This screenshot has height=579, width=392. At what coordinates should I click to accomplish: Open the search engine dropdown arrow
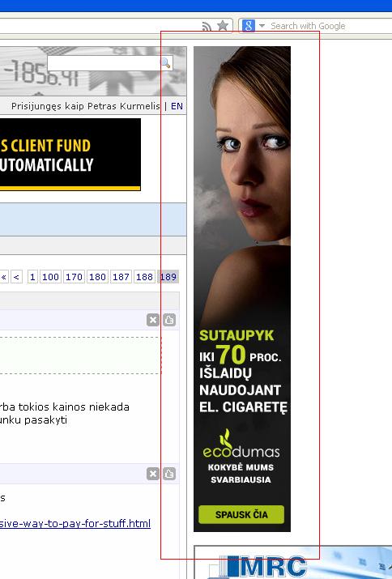pos(262,26)
